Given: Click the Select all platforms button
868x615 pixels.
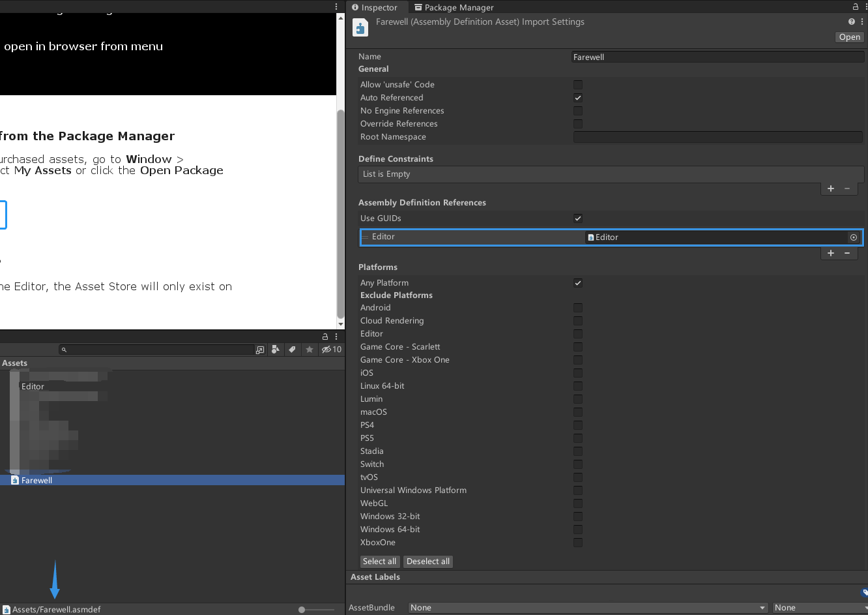Looking at the screenshot, I should point(379,562).
